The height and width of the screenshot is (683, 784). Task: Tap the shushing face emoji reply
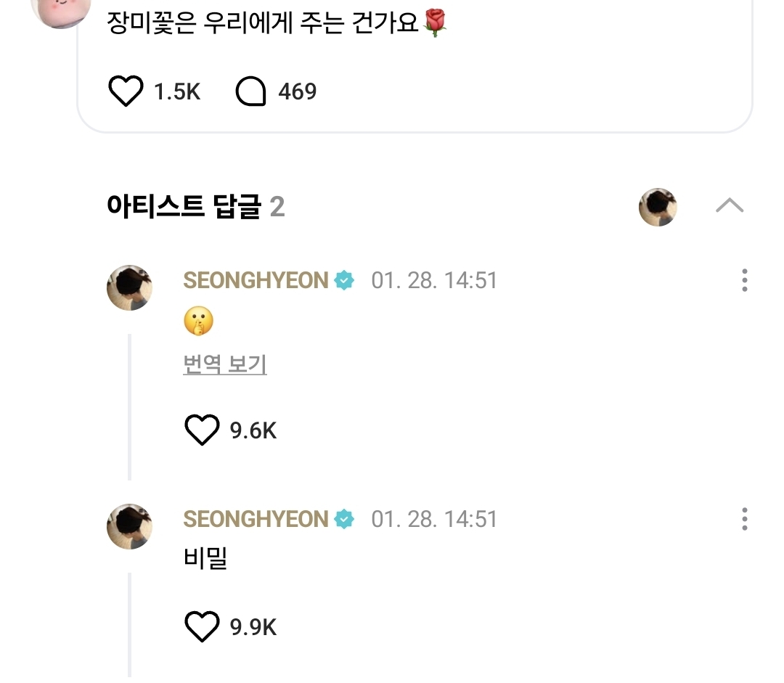coord(198,321)
